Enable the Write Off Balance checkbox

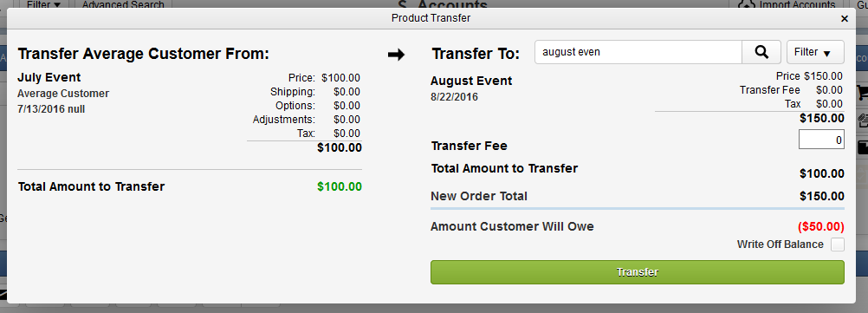[838, 245]
